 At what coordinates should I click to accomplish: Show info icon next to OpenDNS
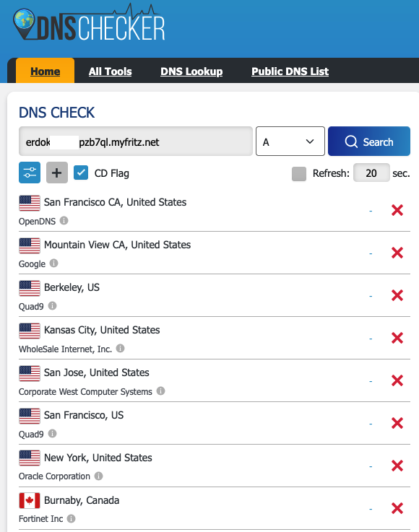point(64,221)
